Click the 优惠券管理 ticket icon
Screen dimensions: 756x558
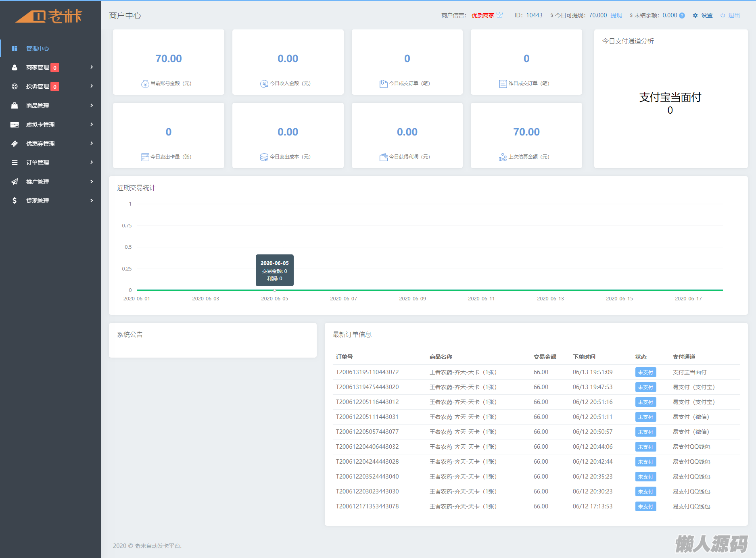[15, 144]
